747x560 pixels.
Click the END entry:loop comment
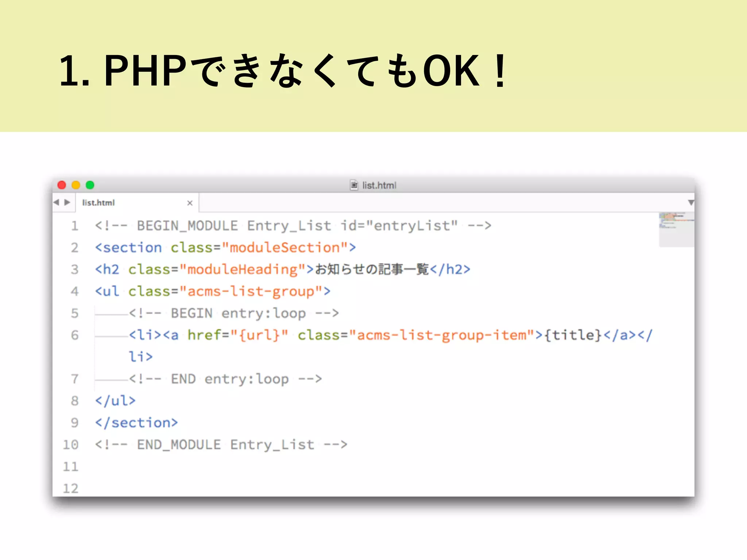[225, 379]
